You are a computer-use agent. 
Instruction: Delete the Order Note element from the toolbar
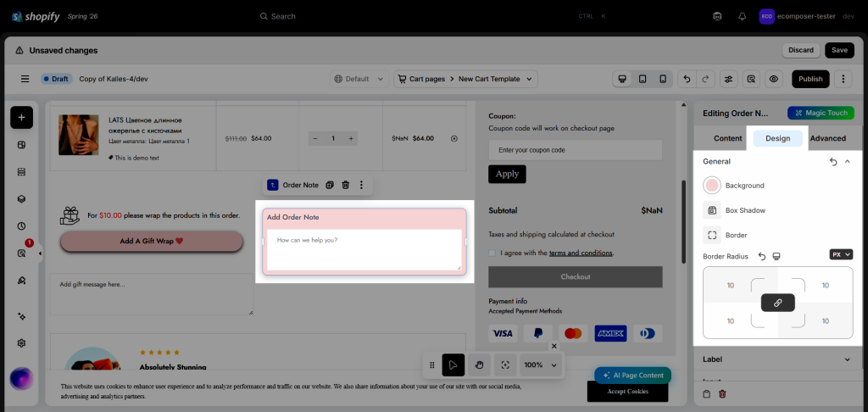coord(346,185)
